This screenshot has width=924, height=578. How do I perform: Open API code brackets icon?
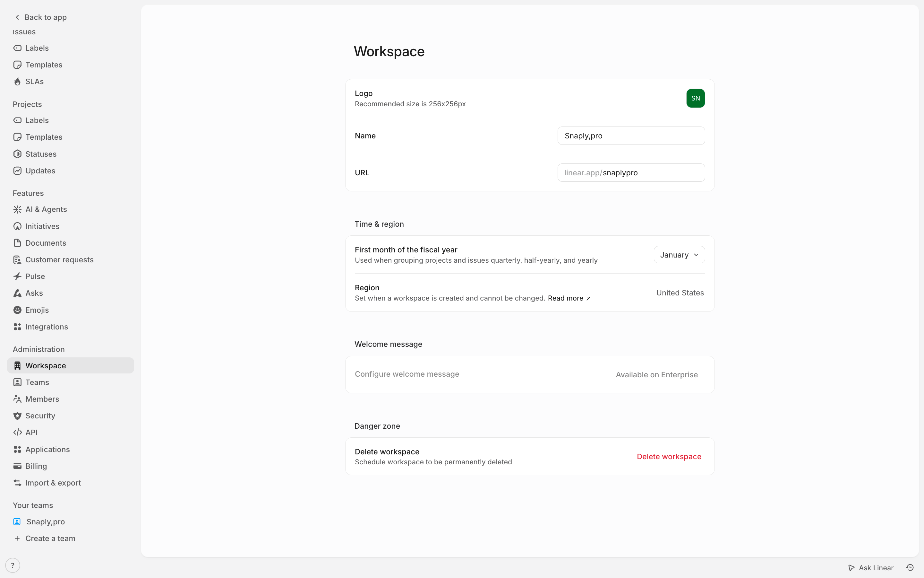(x=17, y=432)
